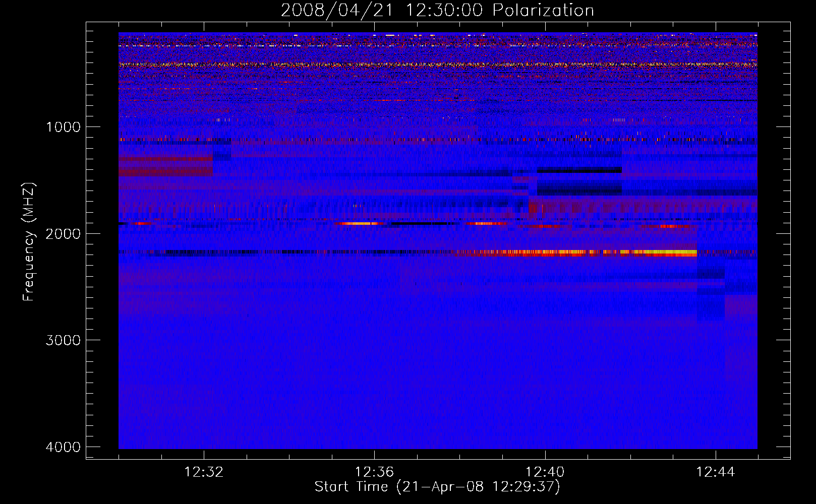Click the 3000 frequency tick label

(63, 340)
